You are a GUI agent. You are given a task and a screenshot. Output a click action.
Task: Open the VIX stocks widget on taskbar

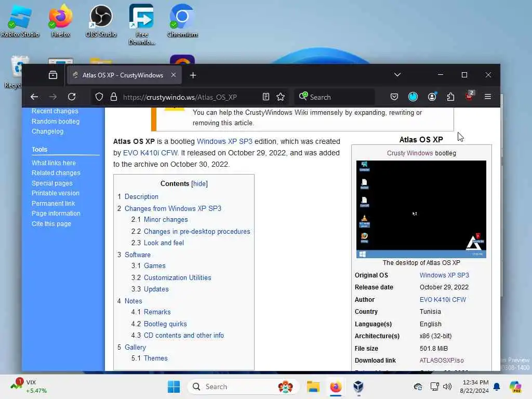[x=28, y=387]
